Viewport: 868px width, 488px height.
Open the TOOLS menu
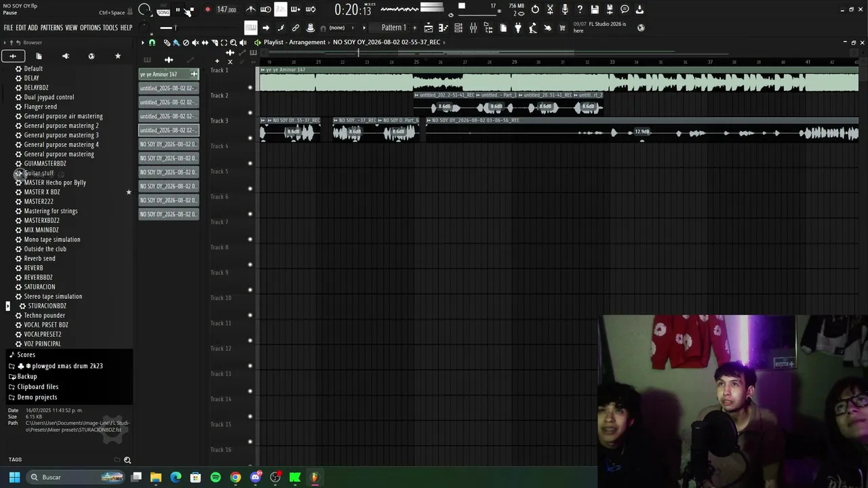111,28
